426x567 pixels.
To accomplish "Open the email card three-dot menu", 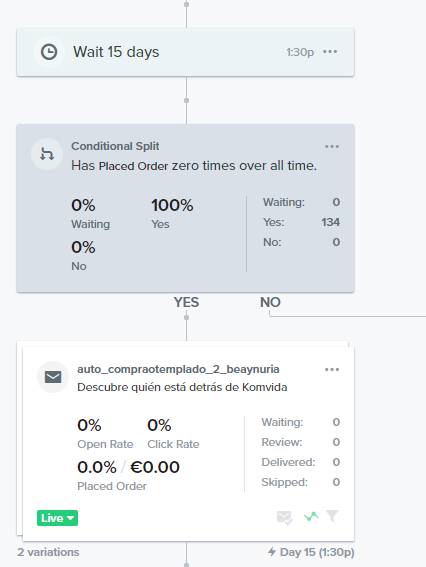I will click(x=332, y=370).
